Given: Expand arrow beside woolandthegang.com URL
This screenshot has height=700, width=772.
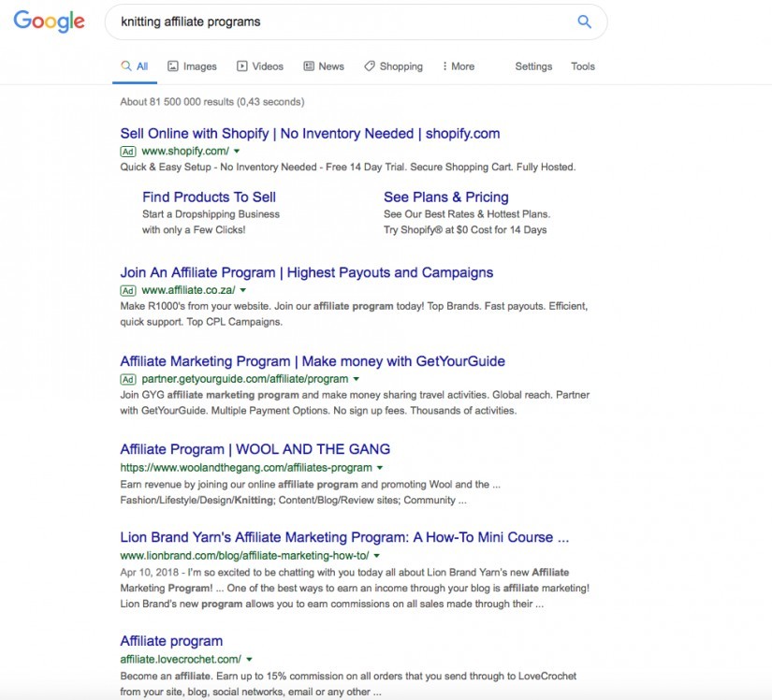Looking at the screenshot, I should [380, 468].
